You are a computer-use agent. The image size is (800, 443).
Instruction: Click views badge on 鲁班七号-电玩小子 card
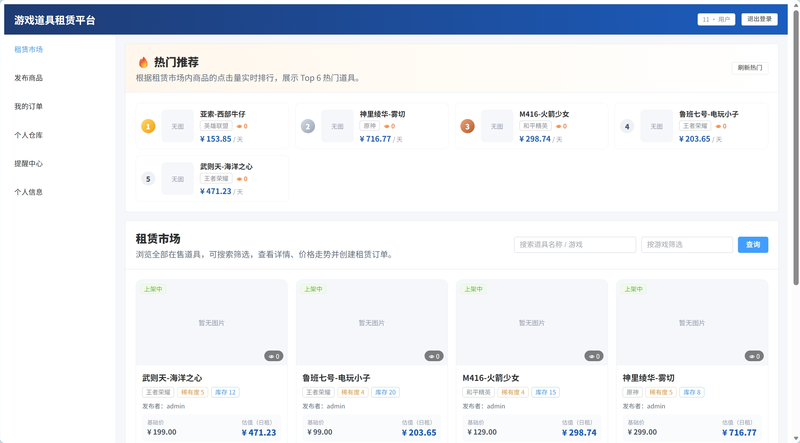(434, 356)
